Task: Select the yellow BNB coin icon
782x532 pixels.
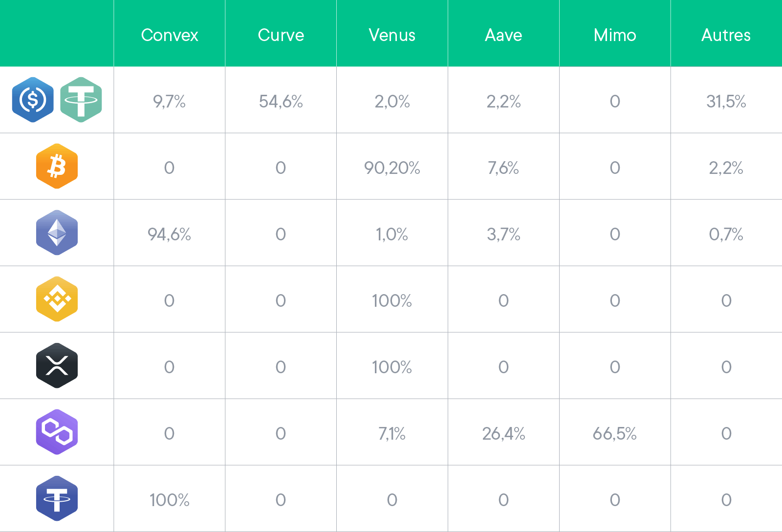Action: [x=57, y=299]
